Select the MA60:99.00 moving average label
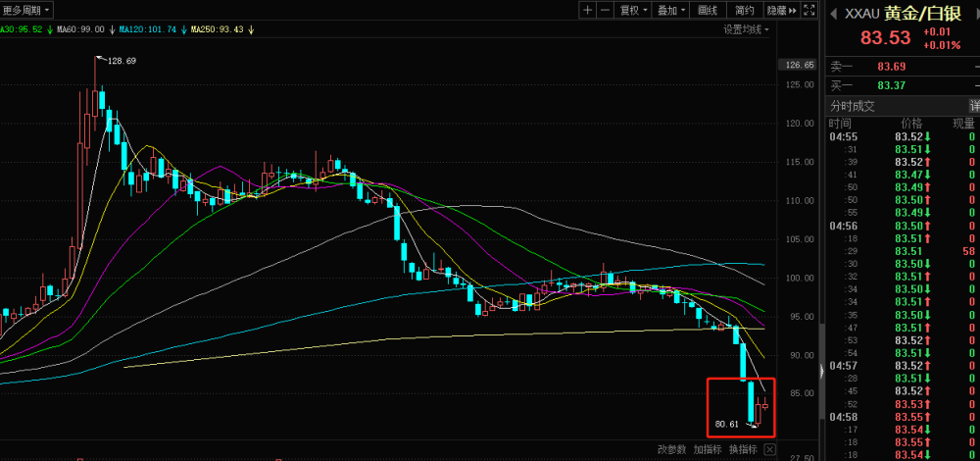 [80, 28]
